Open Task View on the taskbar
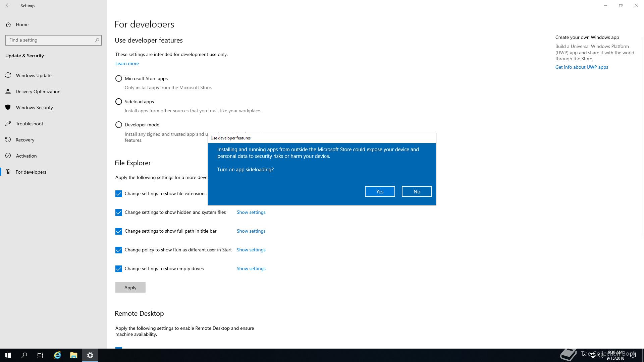This screenshot has height=362, width=644. coord(40,355)
